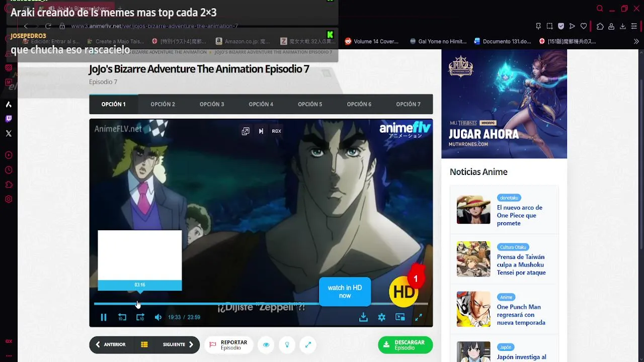Switch to OPCIÓN 1 server tab

114,104
